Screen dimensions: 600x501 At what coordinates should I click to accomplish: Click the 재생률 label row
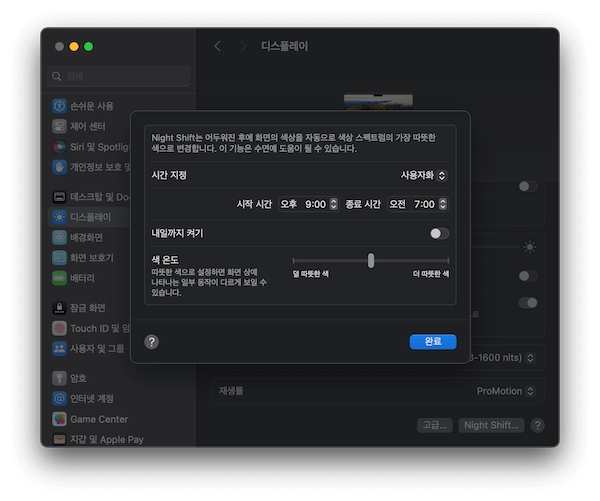[378, 391]
